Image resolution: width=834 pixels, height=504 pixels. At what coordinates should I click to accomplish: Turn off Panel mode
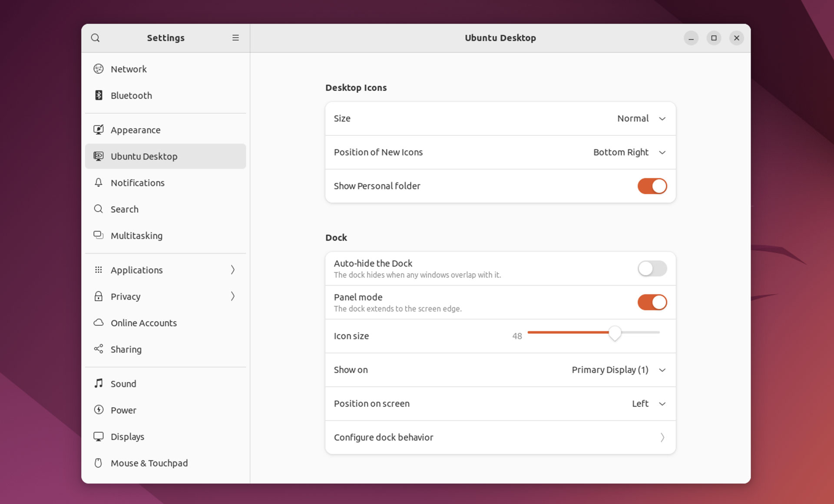[652, 302]
